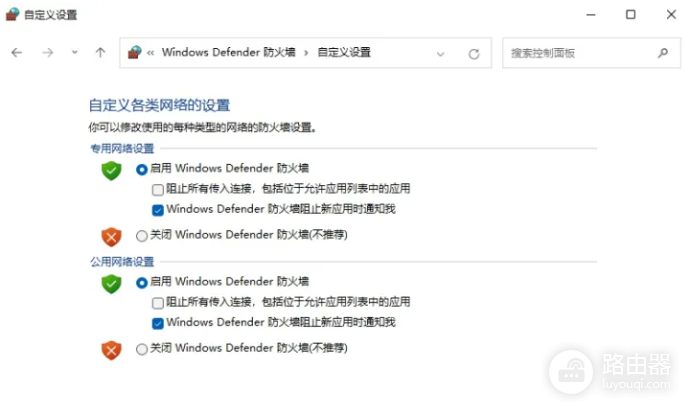This screenshot has width=689, height=412.
Task: Click the double chevron in address bar
Action: 151,53
